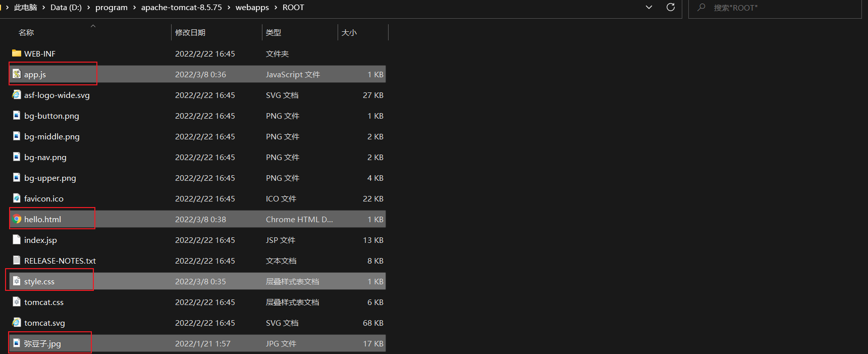Expand the chevron after program breadcrumb

coord(134,8)
